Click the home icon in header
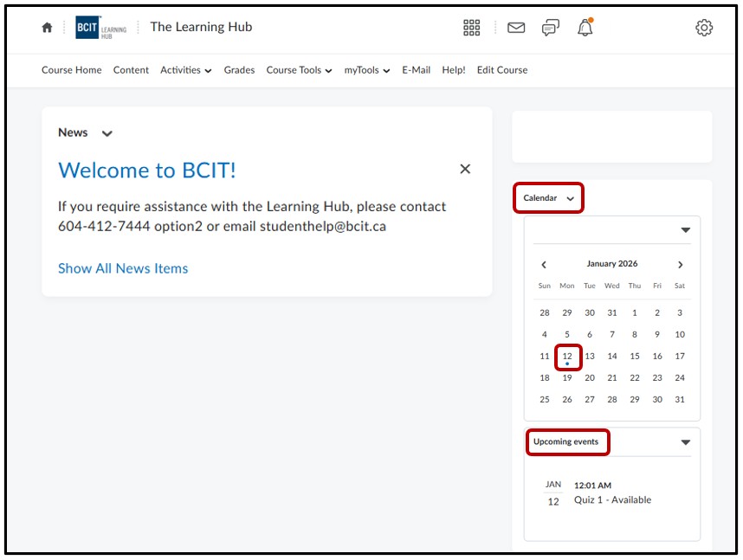The image size is (743, 560). pyautogui.click(x=47, y=28)
